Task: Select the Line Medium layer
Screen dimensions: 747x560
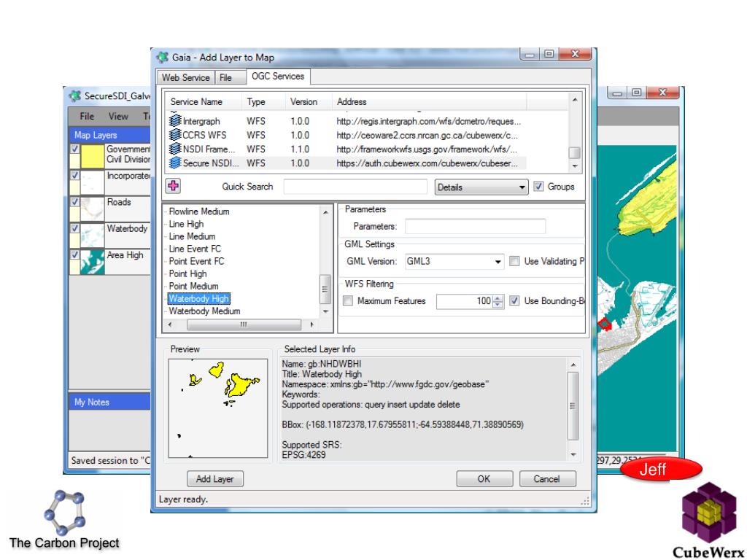Action: click(x=192, y=236)
